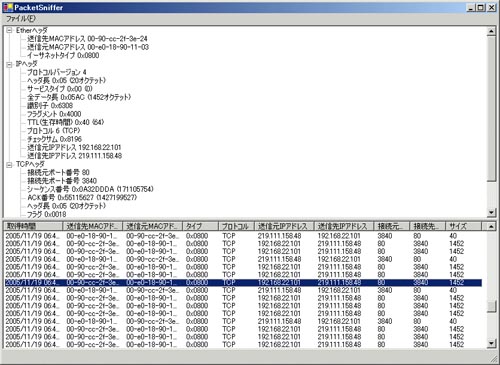Select 送信元IPアドレス 192.168.22.101 tree row

click(x=74, y=147)
